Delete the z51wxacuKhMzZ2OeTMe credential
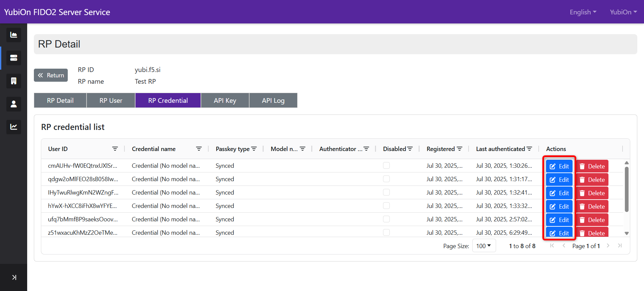The image size is (644, 291). [592, 232]
